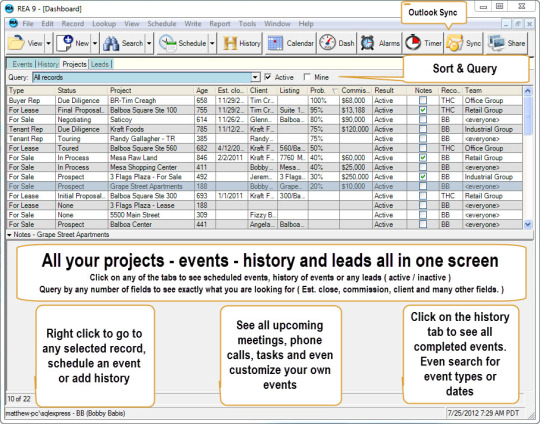This screenshot has width=540, height=424.
Task: Click the Schedule clock icon
Action: (x=168, y=43)
